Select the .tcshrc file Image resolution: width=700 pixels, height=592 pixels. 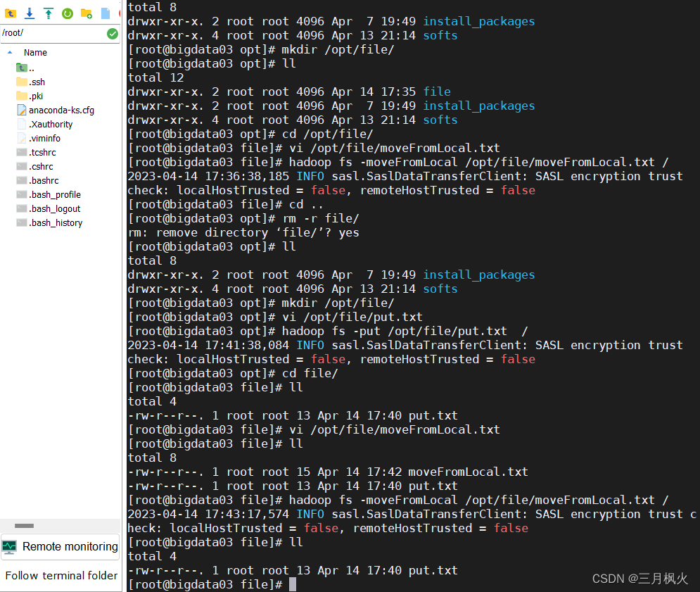[36, 152]
